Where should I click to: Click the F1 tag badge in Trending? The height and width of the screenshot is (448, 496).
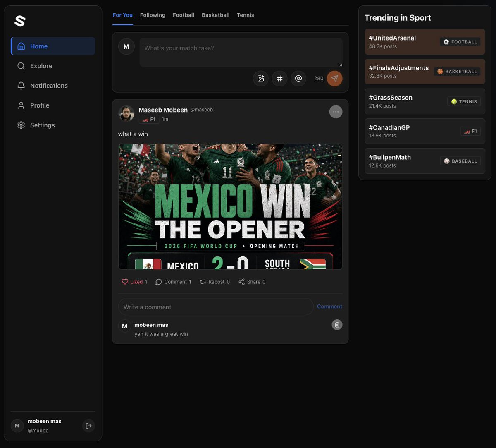click(x=470, y=131)
